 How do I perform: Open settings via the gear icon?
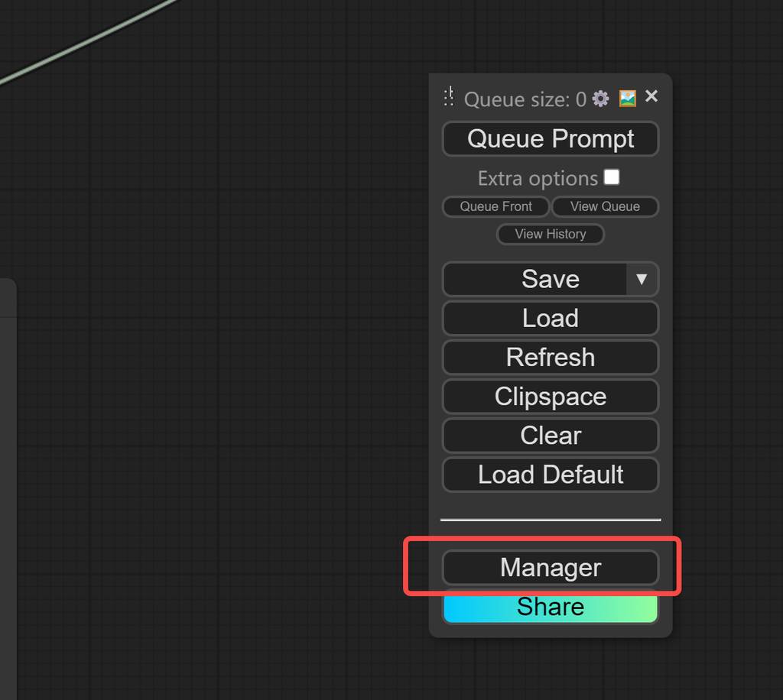pos(601,99)
